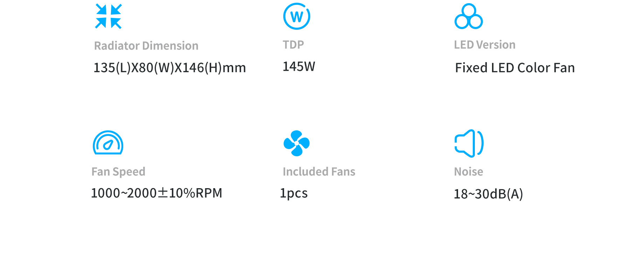
Task: Click the Noise label
Action: point(469,172)
